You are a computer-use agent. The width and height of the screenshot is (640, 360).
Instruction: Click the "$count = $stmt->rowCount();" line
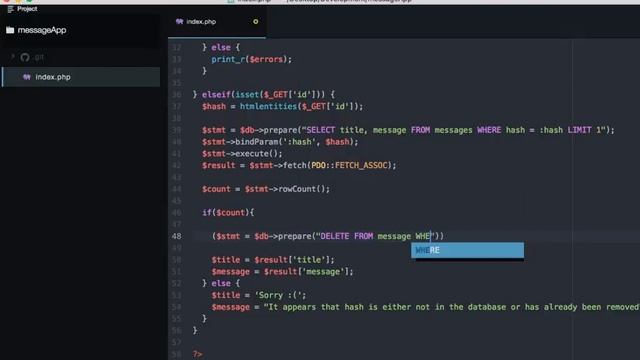tap(266, 189)
